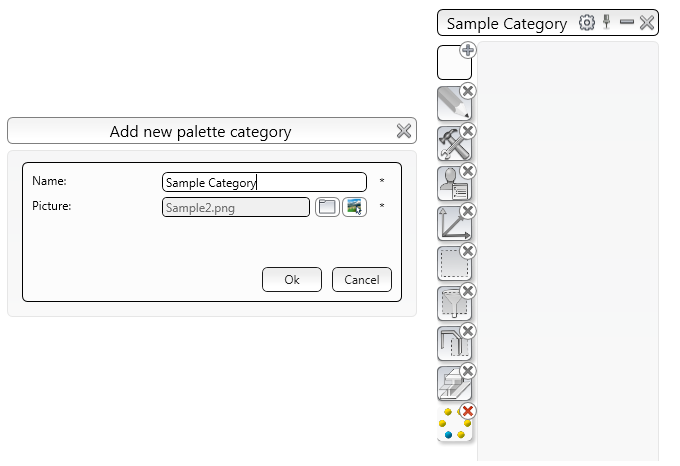Viewport: 680px width, 466px height.
Task: Open the palette settings gear
Action: pyautogui.click(x=587, y=22)
